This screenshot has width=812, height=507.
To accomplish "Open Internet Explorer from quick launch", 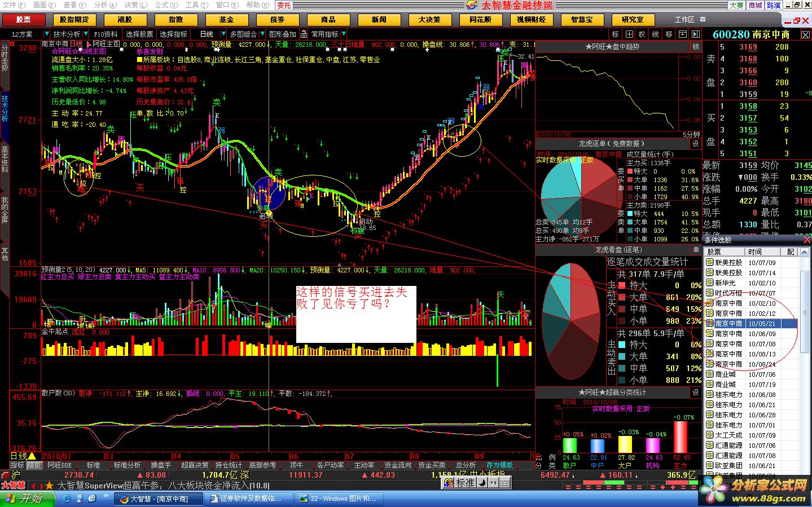I will 67,499.
